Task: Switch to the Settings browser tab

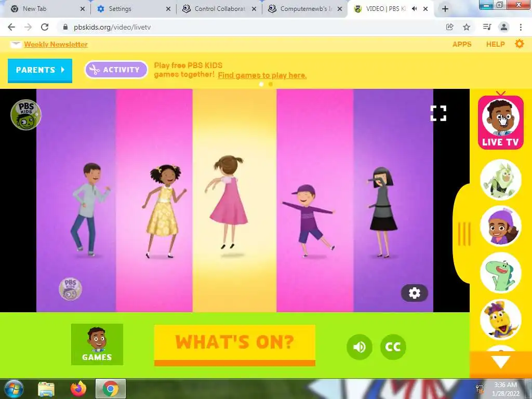Action: pyautogui.click(x=134, y=9)
